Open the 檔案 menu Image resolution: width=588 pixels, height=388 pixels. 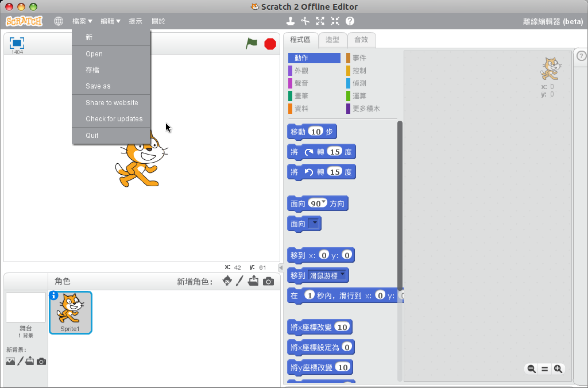coord(82,21)
